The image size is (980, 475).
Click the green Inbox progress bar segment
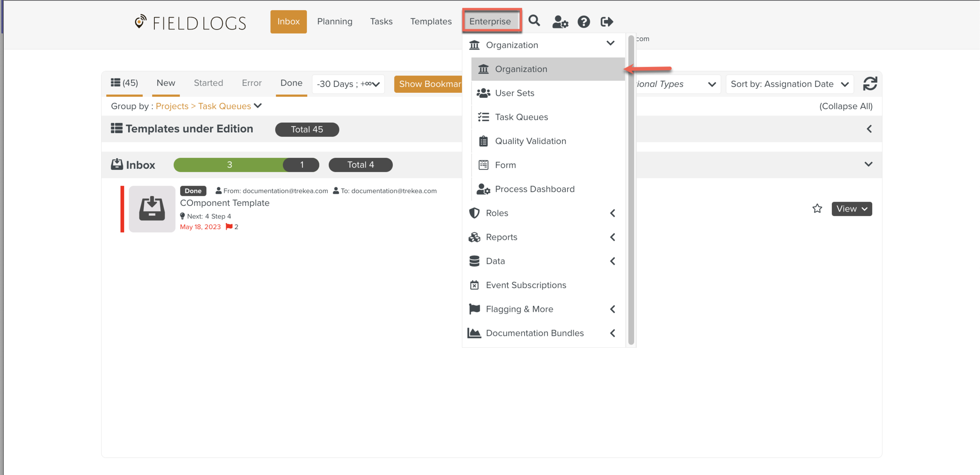pos(229,165)
